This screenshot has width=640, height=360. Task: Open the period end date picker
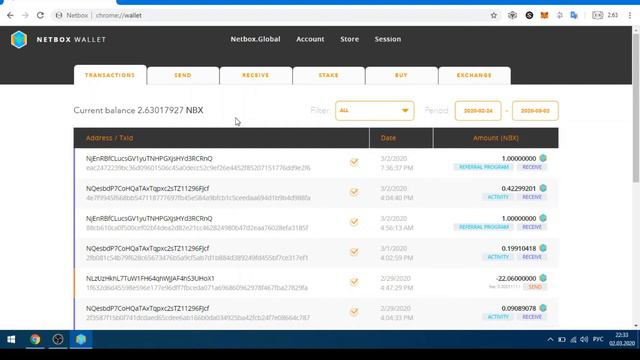click(x=535, y=111)
